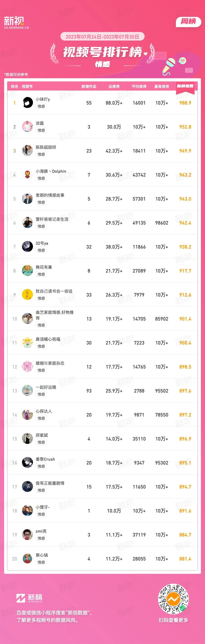Select the 陈陈超甜呀 avatar
This screenshot has width=205, height=644.
point(27,151)
